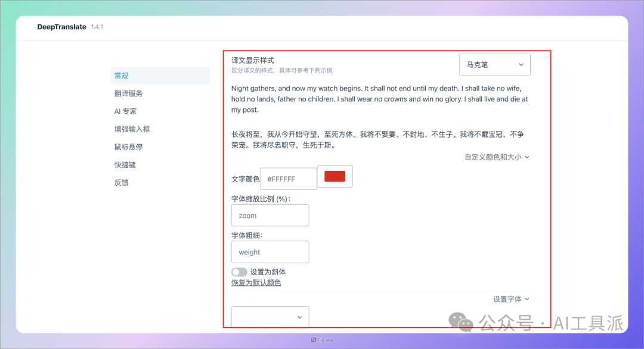Go to the AI 专家 section

pos(125,111)
